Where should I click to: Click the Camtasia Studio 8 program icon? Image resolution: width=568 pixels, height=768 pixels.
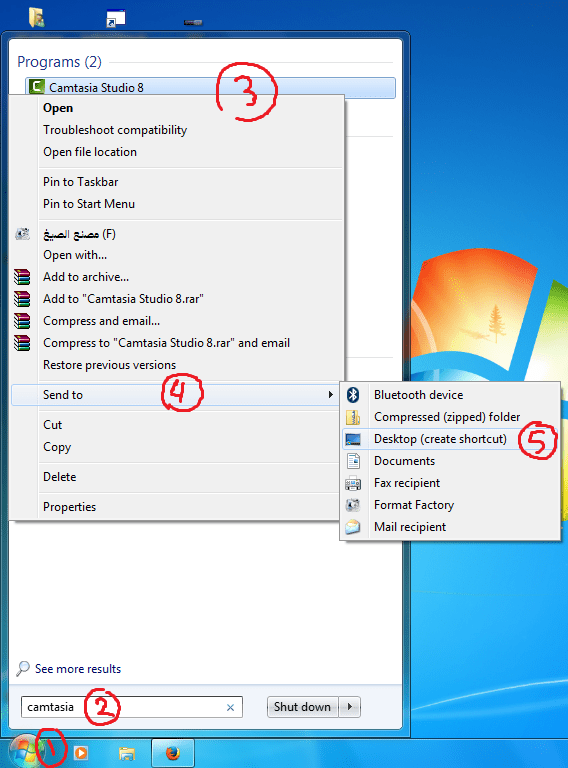click(37, 87)
